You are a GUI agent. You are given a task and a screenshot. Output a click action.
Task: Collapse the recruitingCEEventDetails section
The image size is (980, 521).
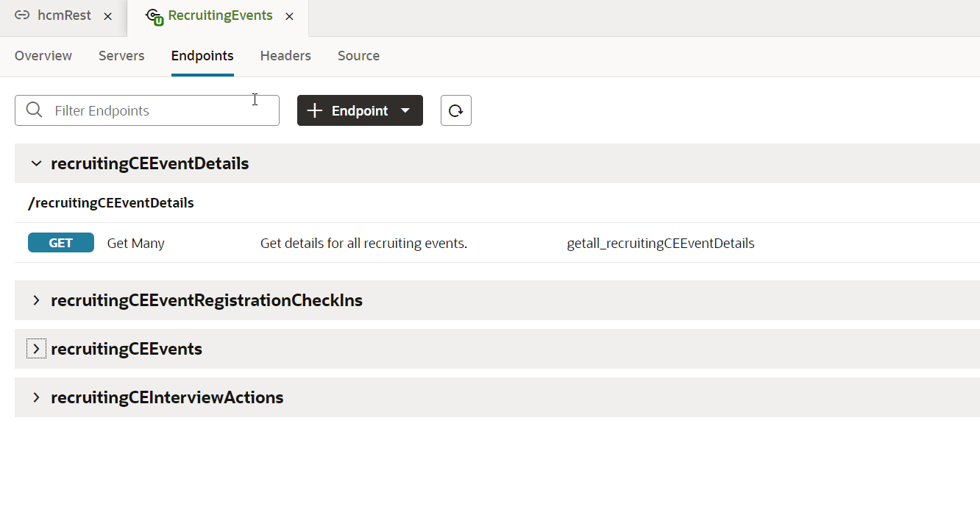(x=36, y=163)
